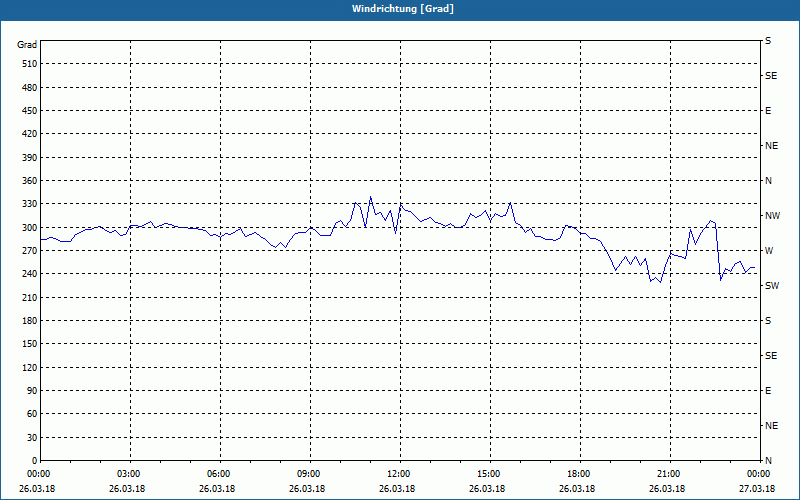Select the 390 y-axis tick label
The height and width of the screenshot is (500, 800).
[x=30, y=158]
